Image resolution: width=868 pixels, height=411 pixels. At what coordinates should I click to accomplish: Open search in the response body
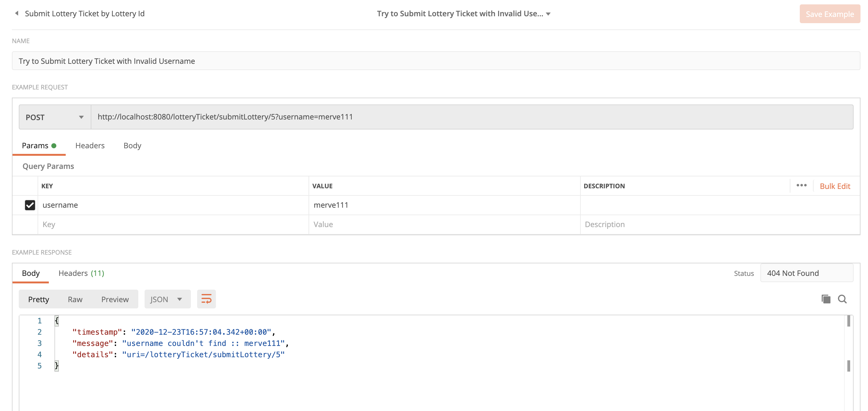(842, 299)
